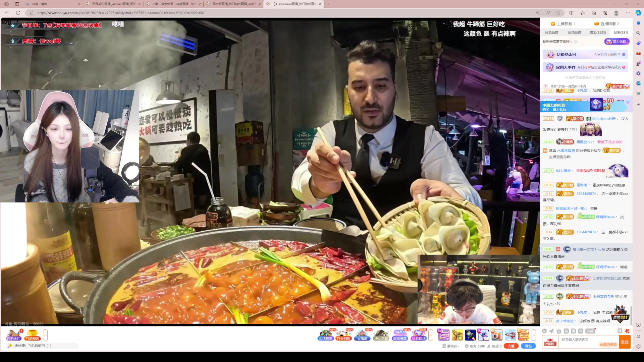Screen dimensions: 644x362
Task: Click the 钻石粉丝 diamond fan icon
Action: point(419,334)
